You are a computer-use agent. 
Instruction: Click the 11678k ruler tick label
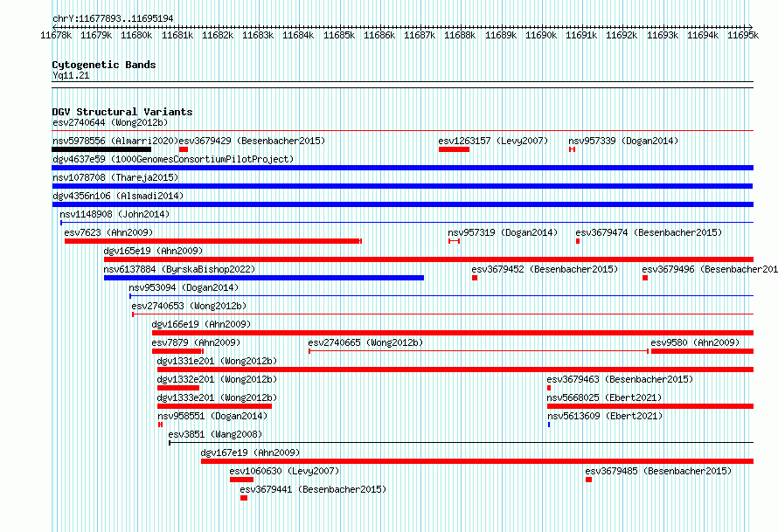coord(56,35)
